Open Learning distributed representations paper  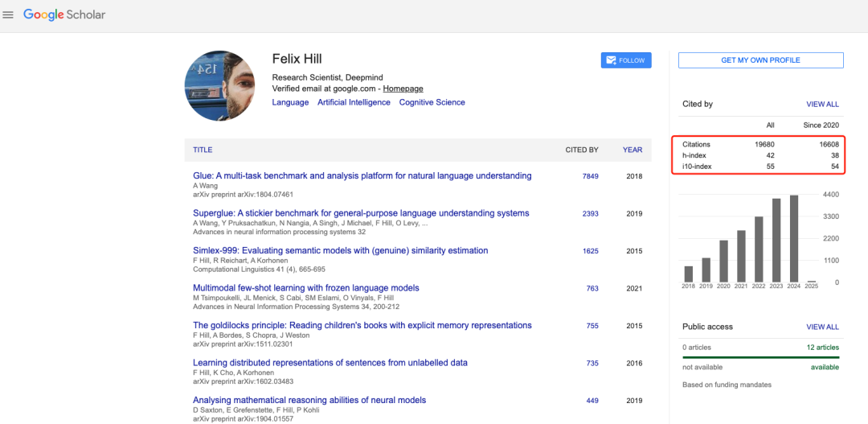[x=330, y=363]
